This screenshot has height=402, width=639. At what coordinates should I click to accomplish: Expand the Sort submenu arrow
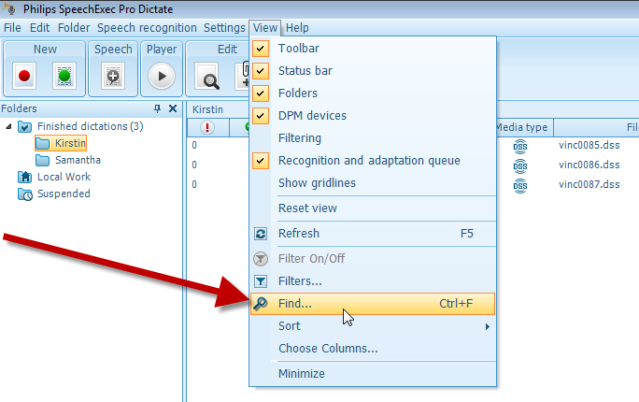[x=487, y=327]
